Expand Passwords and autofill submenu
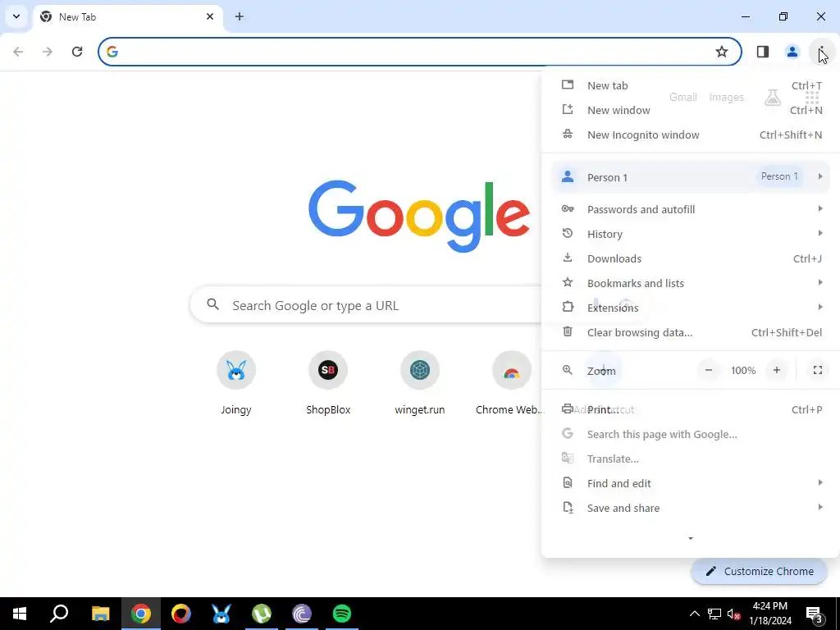The height and width of the screenshot is (630, 840). click(691, 209)
